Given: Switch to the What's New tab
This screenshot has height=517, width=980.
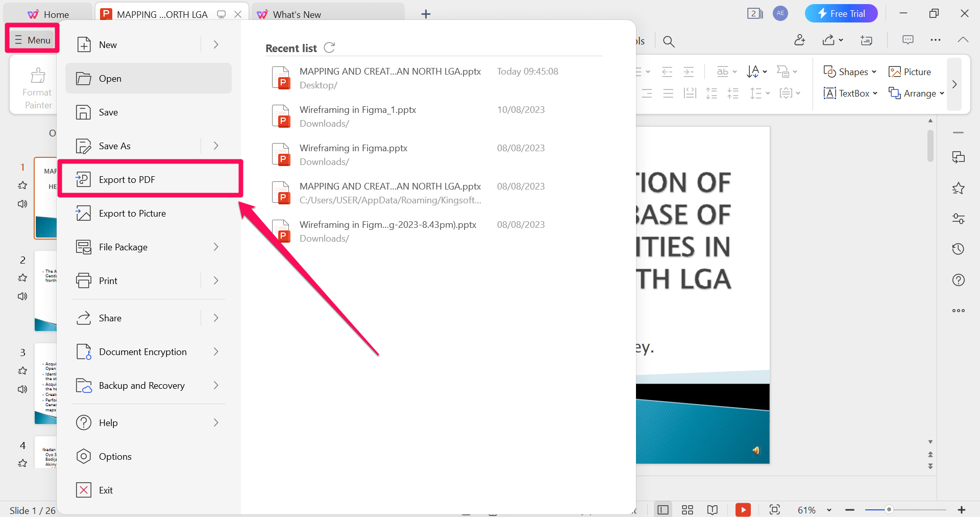Looking at the screenshot, I should 296,14.
